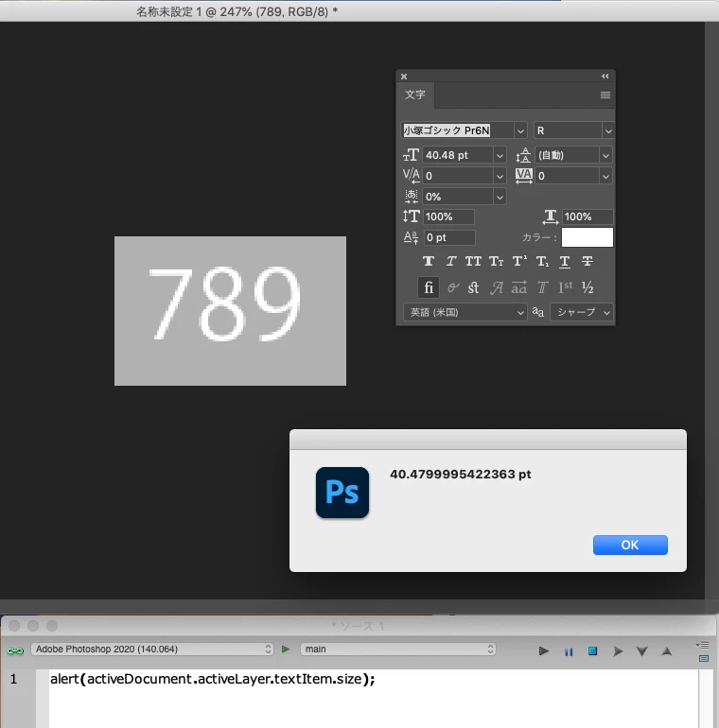Image resolution: width=719 pixels, height=728 pixels.
Task: Click the white text color swatch
Action: pos(587,237)
